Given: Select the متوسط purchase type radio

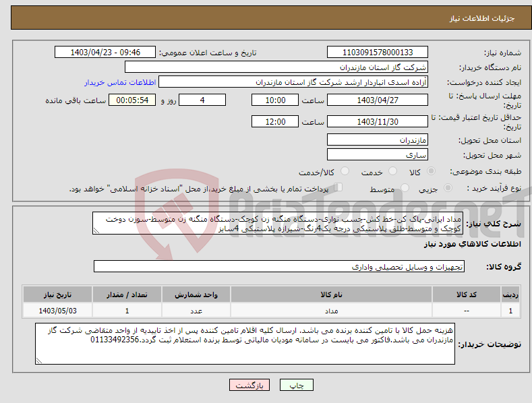Looking at the screenshot, I should (405, 188).
